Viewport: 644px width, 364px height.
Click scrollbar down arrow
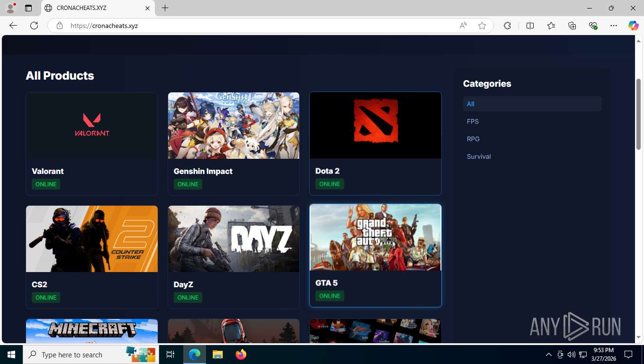coord(638,337)
